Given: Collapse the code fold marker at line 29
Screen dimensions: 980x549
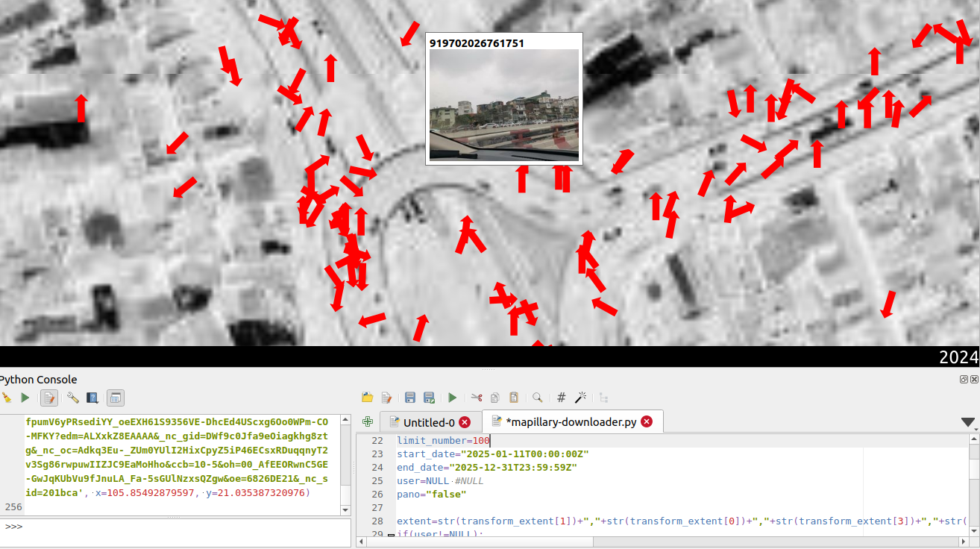Looking at the screenshot, I should [392, 534].
